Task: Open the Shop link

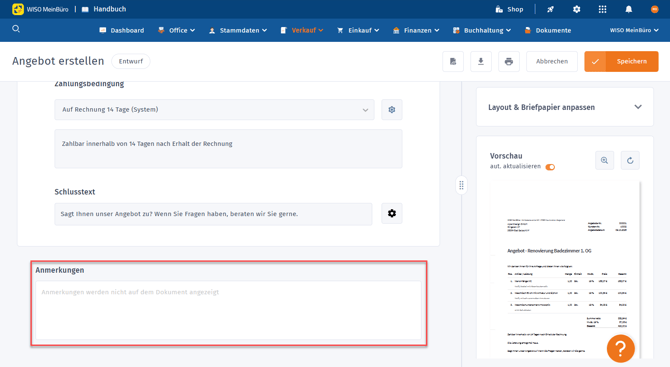Action: (x=509, y=9)
